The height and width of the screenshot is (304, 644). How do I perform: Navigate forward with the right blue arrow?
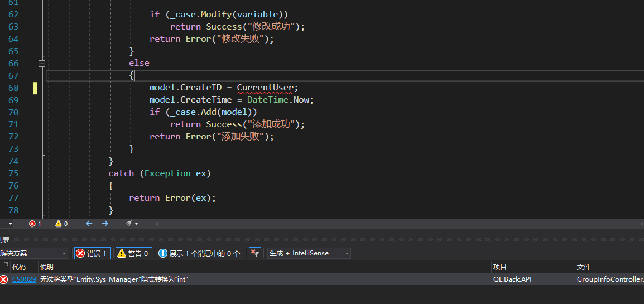click(x=105, y=224)
